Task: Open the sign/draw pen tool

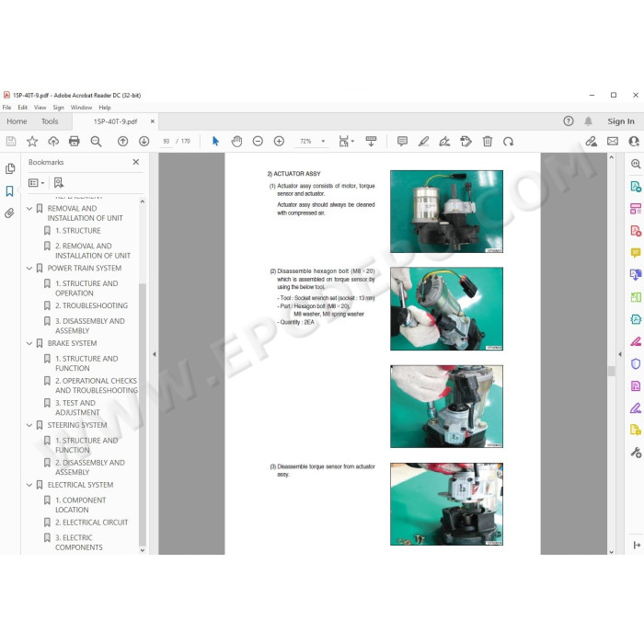Action: coord(444,142)
